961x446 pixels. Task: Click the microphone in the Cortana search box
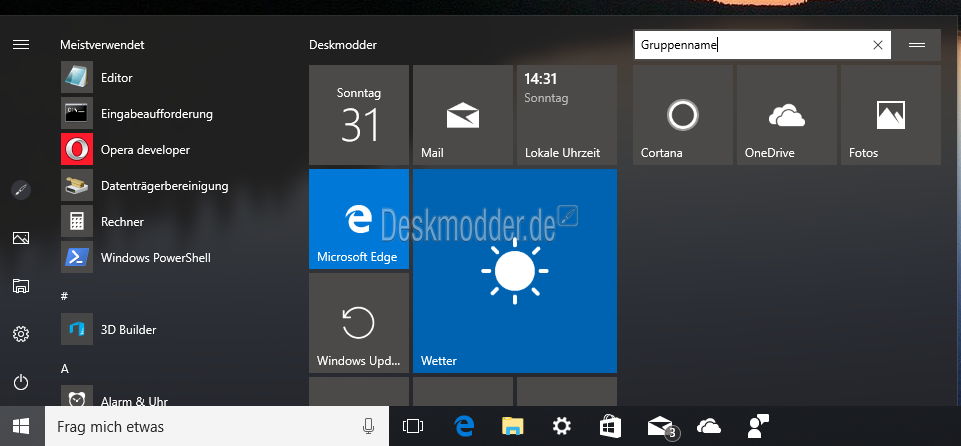pyautogui.click(x=368, y=426)
